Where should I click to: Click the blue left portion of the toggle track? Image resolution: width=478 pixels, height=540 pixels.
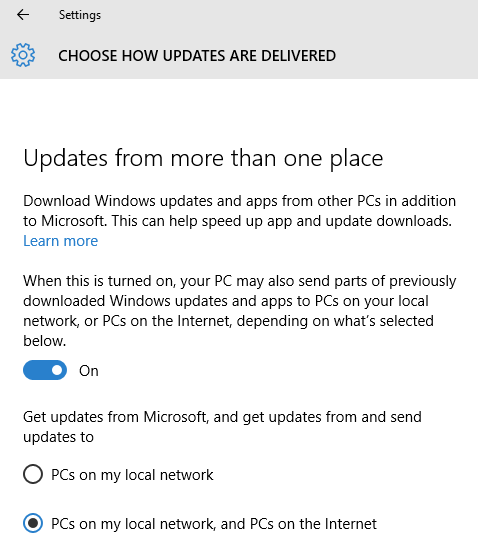[x=36, y=370]
